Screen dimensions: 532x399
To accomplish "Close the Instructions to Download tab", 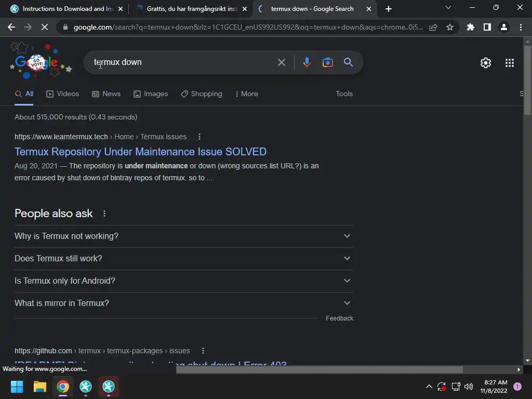I will tap(121, 9).
